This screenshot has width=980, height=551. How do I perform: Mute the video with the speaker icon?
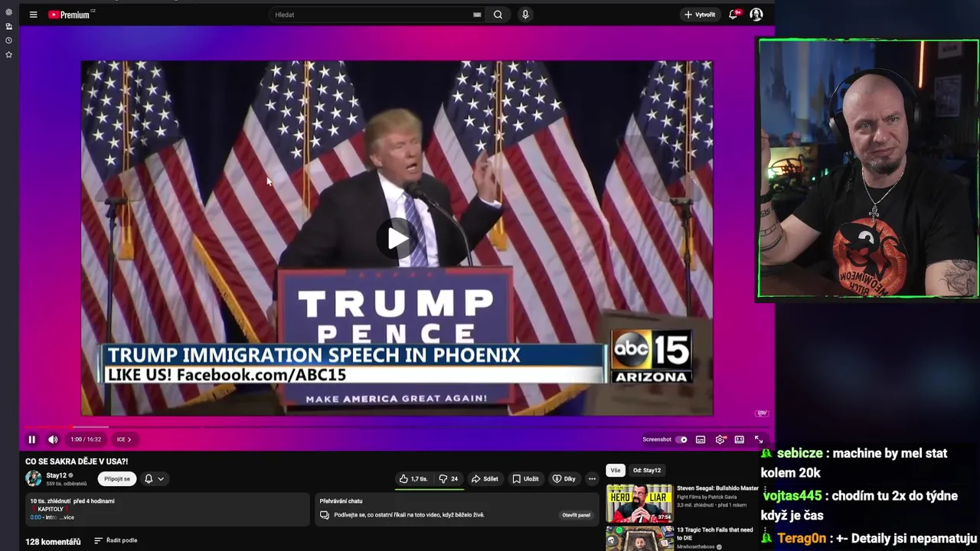point(53,439)
